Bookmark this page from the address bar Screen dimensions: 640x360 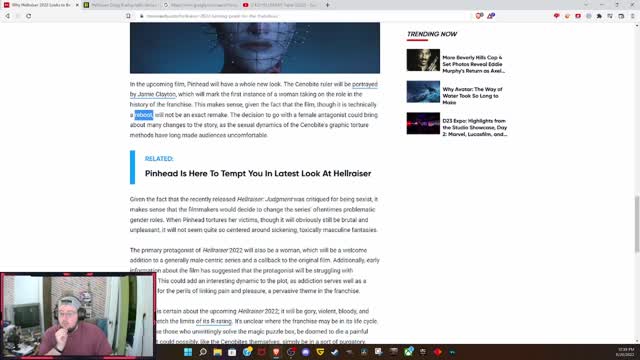coord(128,16)
